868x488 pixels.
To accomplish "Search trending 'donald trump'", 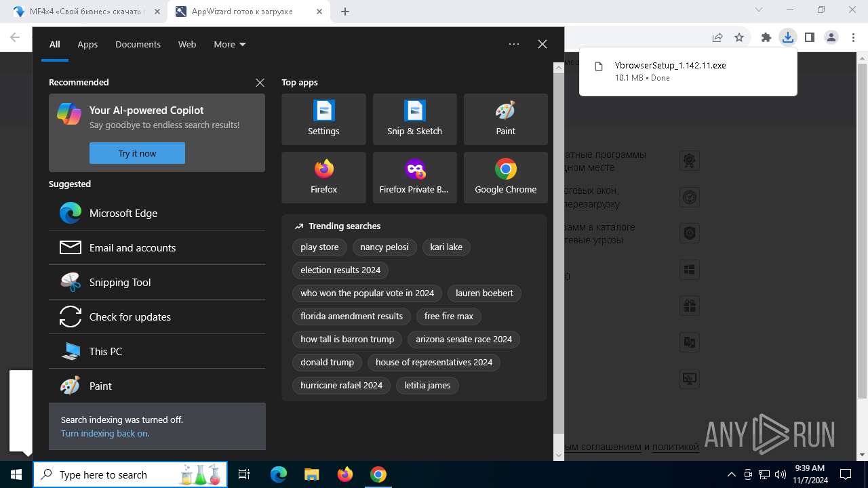I will pos(328,362).
